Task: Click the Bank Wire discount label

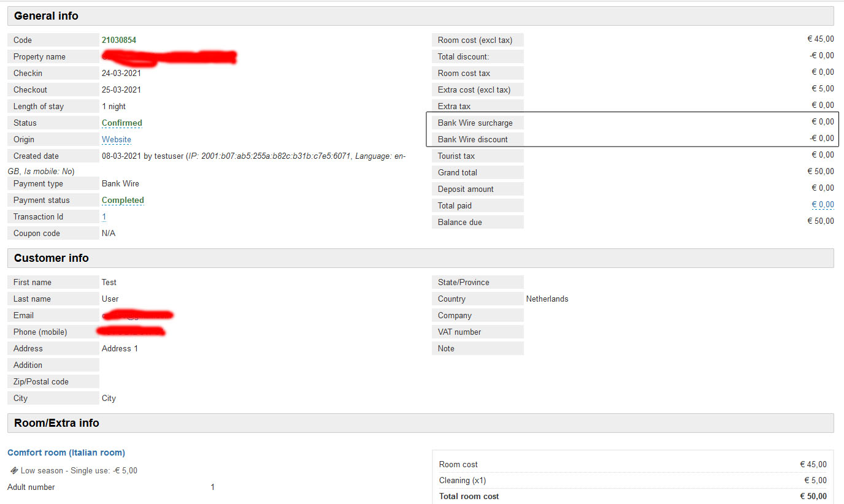Action: click(x=473, y=139)
